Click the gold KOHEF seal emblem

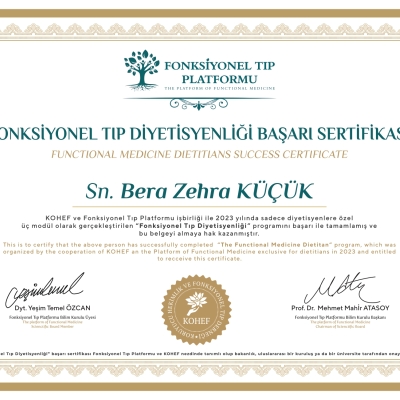pos(196,310)
